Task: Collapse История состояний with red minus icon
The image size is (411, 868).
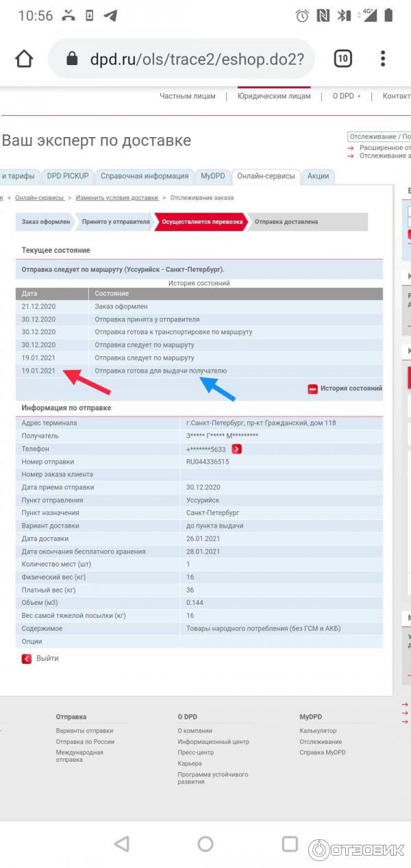Action: point(312,388)
